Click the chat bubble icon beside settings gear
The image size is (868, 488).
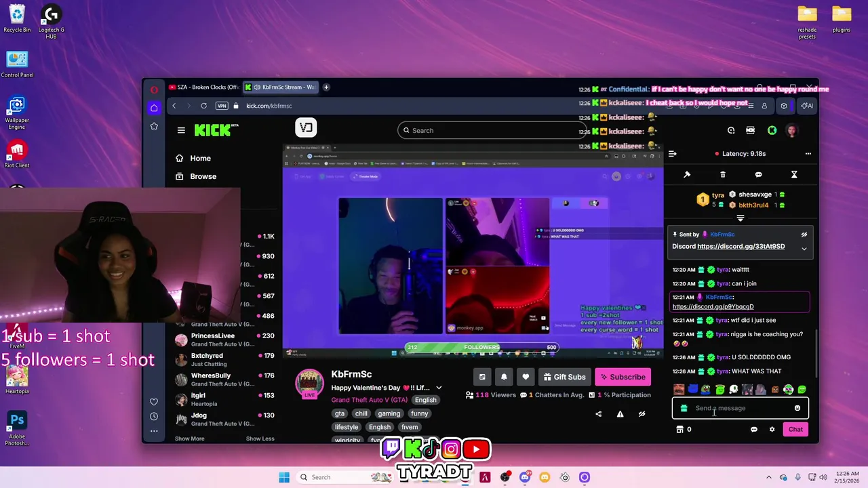[754, 429]
